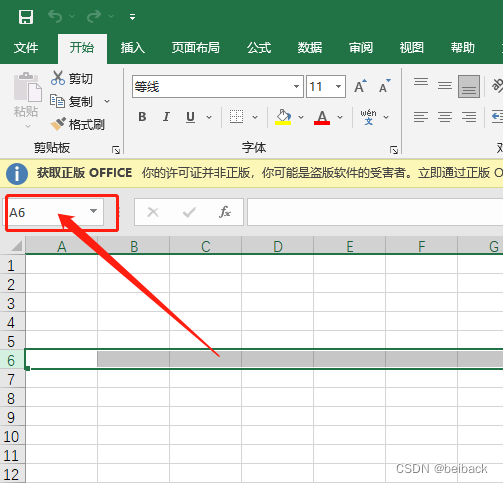The image size is (503, 483).
Task: Click the 格式刷 format painter button
Action: (x=77, y=124)
